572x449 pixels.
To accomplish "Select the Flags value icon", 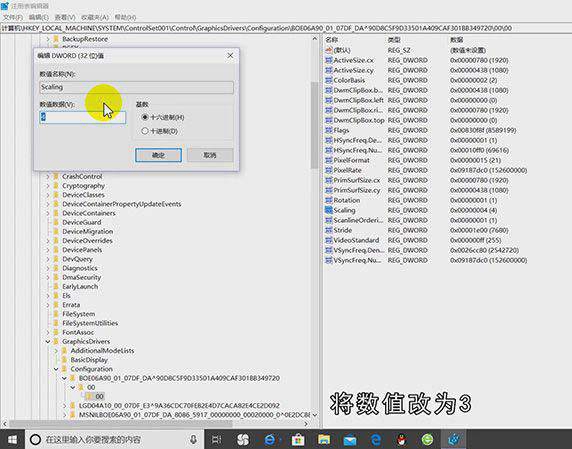I will tap(328, 130).
